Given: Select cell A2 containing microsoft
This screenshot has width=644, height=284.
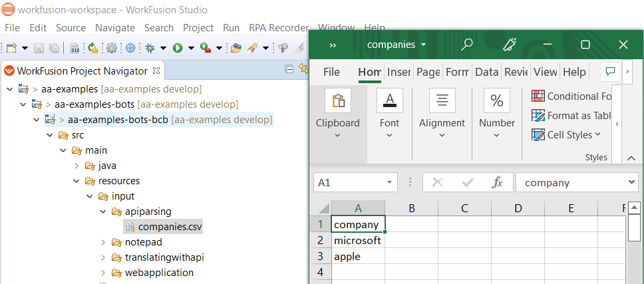Looking at the screenshot, I should tap(358, 241).
